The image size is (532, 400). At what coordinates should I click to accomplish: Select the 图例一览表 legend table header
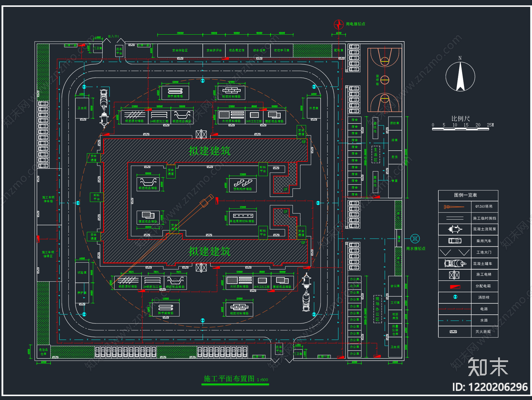[x=465, y=195]
